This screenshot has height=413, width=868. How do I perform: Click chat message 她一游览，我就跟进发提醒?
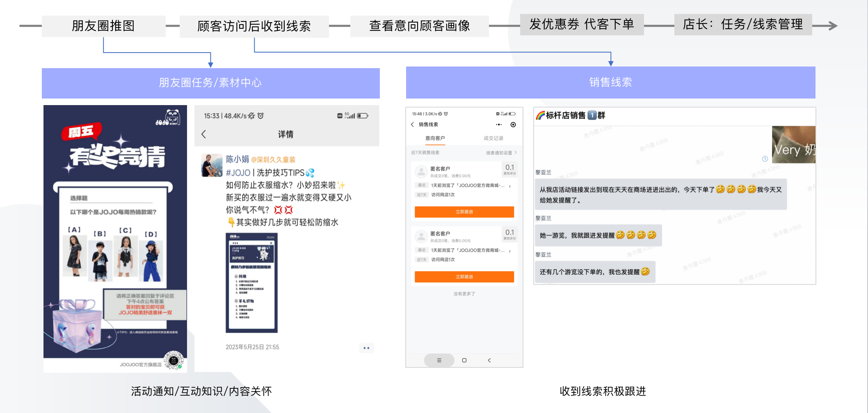click(598, 235)
